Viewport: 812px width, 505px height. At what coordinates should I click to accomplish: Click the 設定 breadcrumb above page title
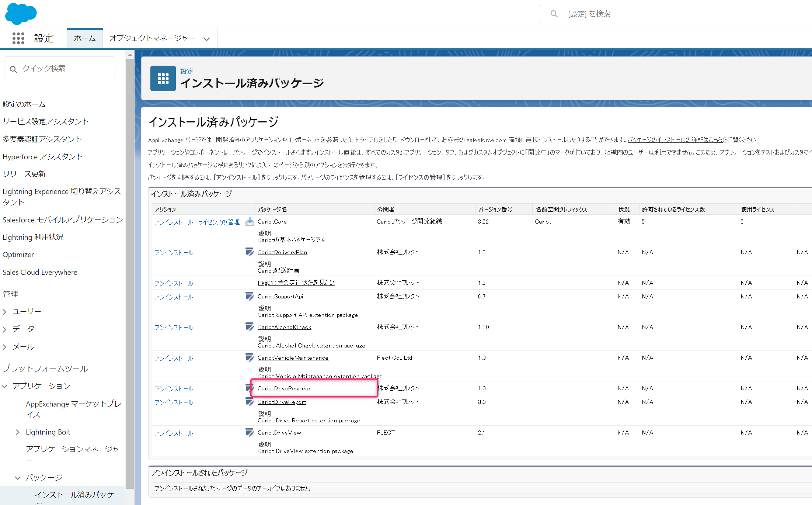[187, 71]
